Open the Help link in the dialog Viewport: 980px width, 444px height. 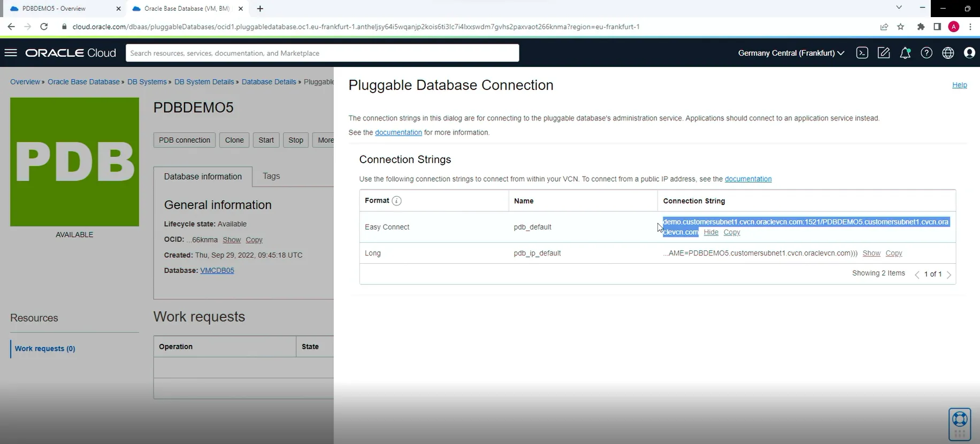click(960, 85)
